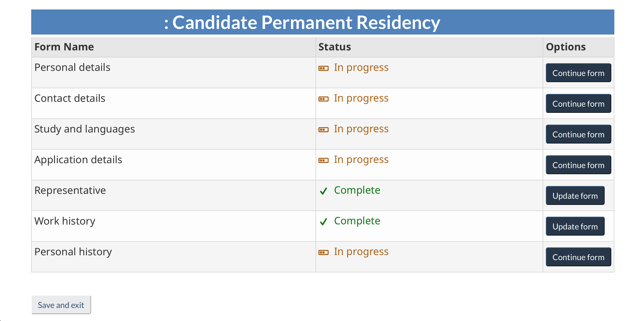Click the Status column header

click(x=335, y=47)
